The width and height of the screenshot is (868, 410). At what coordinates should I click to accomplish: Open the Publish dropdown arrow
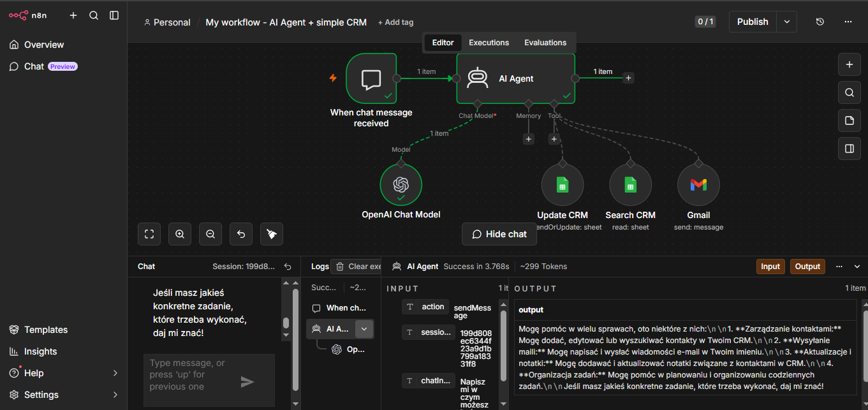point(787,22)
